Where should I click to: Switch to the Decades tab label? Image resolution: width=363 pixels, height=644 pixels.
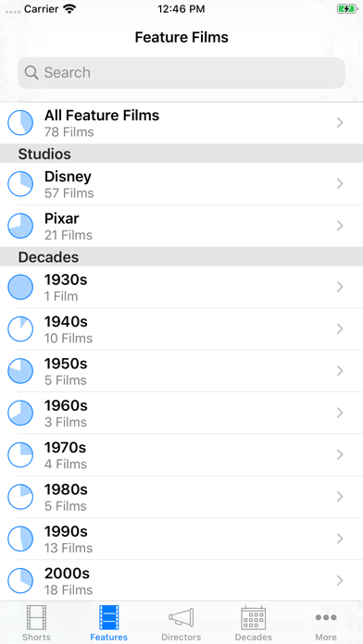point(253,638)
